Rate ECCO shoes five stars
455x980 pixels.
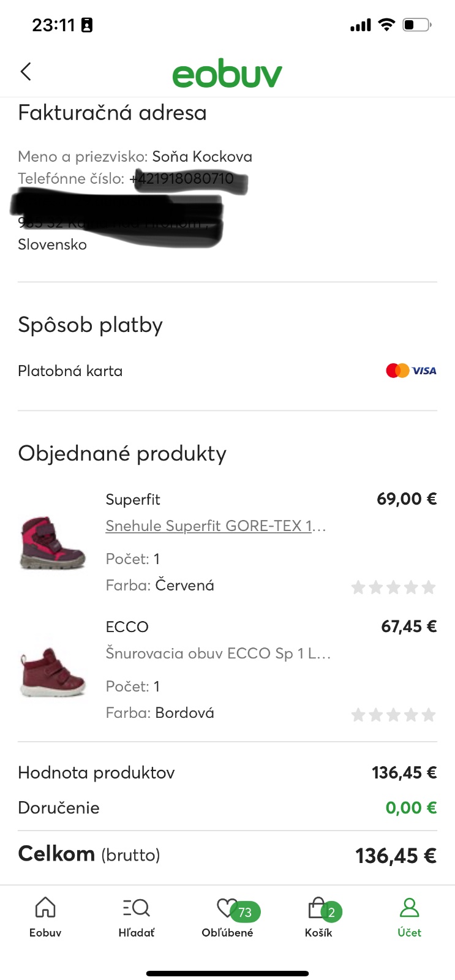[429, 715]
